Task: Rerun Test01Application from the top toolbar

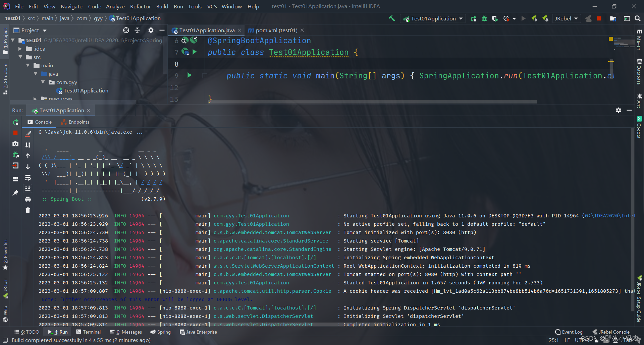Action: 473,19
